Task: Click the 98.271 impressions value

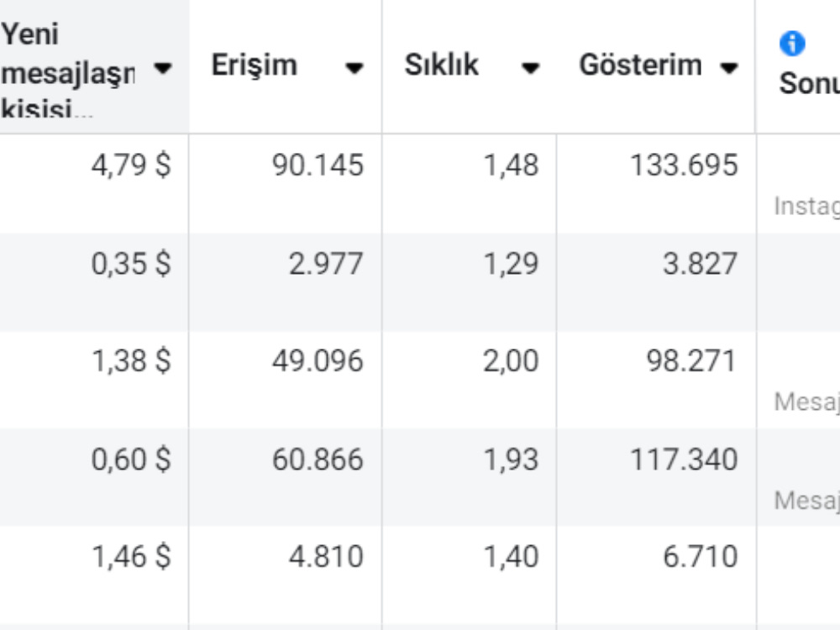Action: pos(691,360)
